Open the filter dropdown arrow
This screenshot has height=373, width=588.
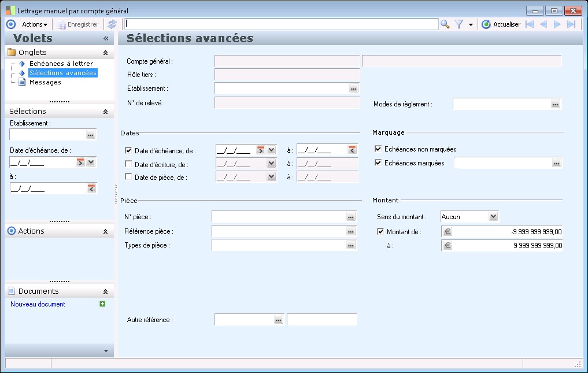click(471, 25)
